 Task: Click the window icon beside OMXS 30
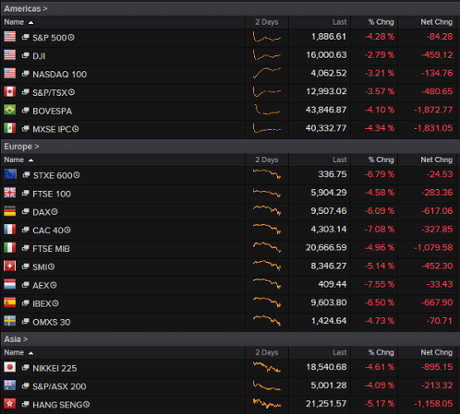[x=25, y=322]
